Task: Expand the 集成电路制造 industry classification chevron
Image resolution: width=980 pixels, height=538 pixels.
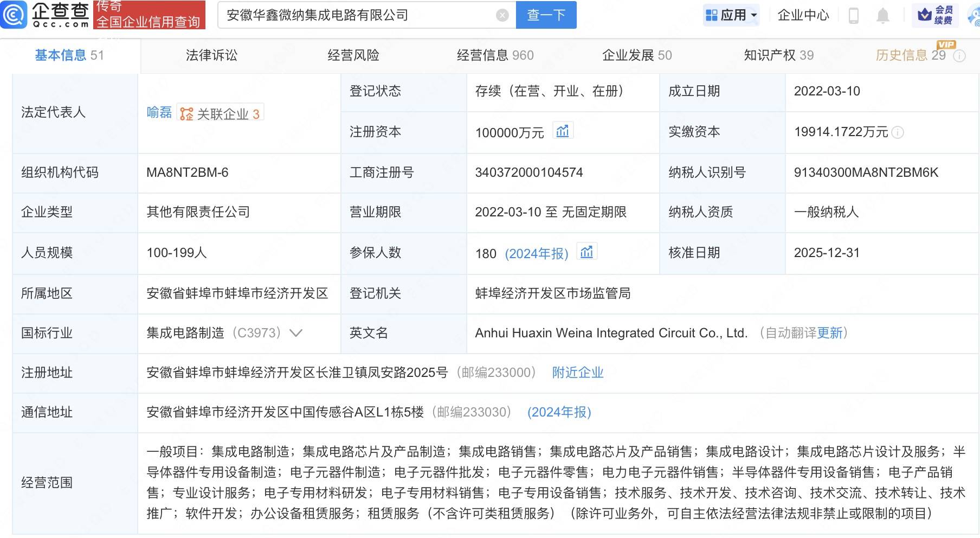Action: 296,333
